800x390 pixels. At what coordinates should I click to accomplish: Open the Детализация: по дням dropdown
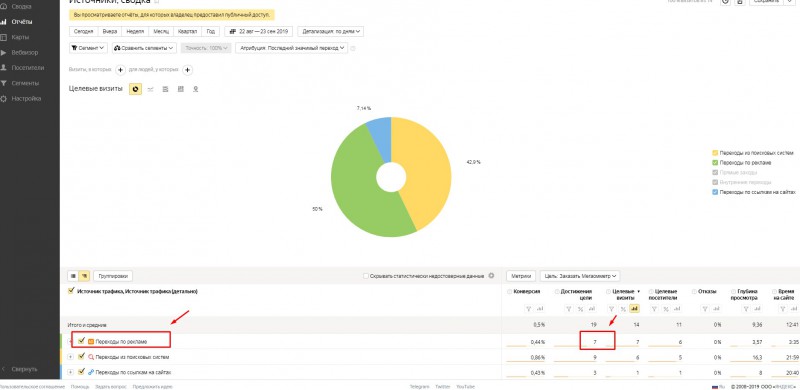pos(331,31)
